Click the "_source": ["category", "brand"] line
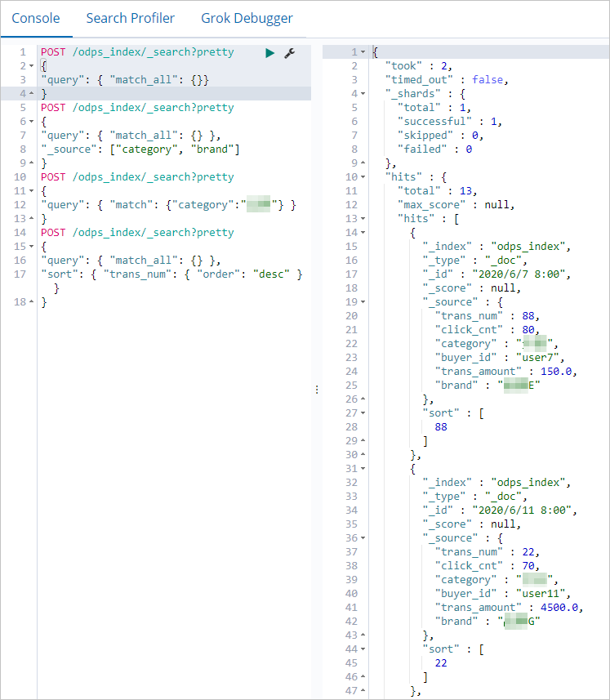 [140, 149]
